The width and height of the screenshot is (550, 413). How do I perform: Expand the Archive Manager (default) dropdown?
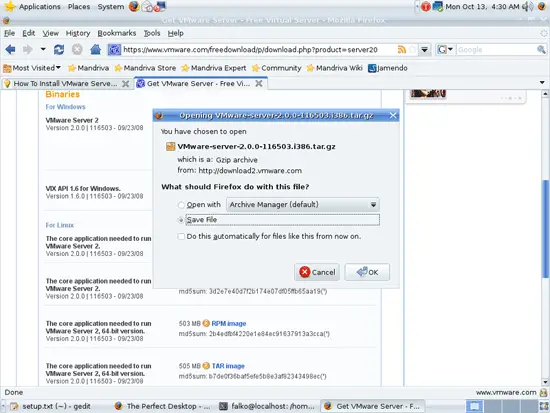[303, 205]
